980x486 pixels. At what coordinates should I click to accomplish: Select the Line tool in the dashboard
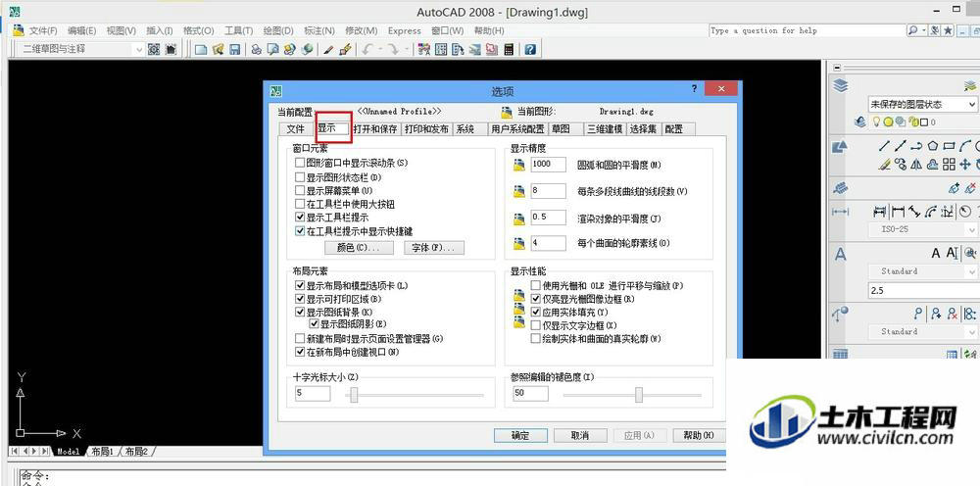884,146
